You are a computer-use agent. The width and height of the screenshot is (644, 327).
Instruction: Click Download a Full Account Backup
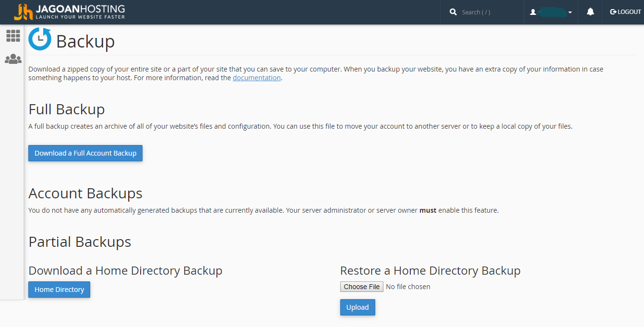(85, 153)
